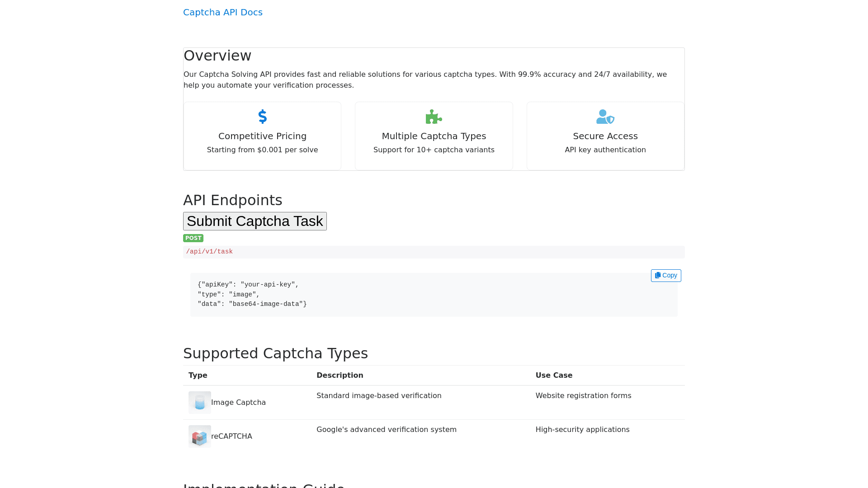Click the Use Case column header
This screenshot has height=488, width=868.
[554, 375]
